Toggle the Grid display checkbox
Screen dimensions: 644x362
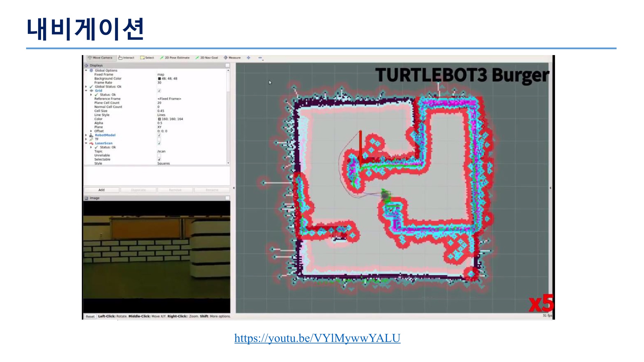159,91
